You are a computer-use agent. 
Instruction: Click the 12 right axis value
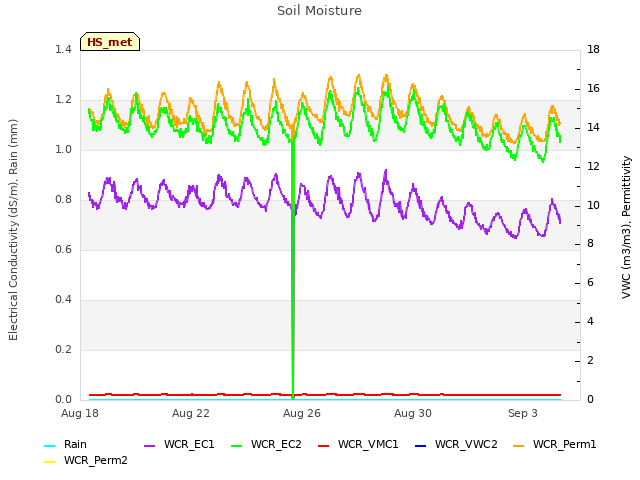coord(593,167)
